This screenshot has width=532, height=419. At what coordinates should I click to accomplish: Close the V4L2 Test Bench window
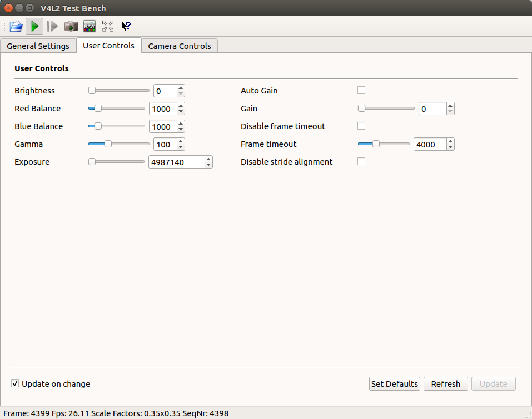point(8,8)
